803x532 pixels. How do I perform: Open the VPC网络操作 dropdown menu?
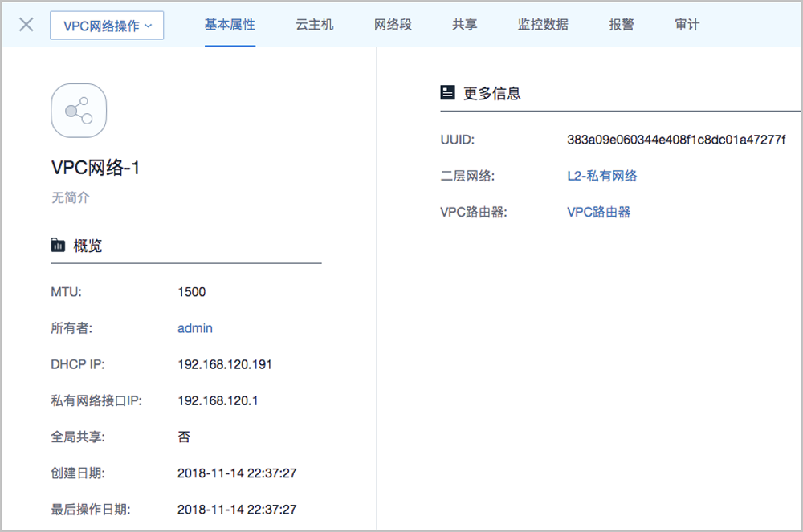(107, 26)
